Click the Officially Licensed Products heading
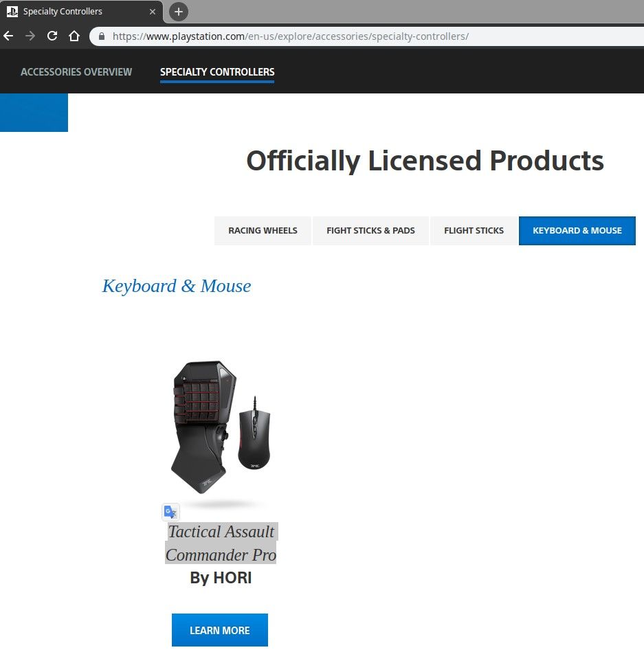The height and width of the screenshot is (663, 644). click(425, 161)
